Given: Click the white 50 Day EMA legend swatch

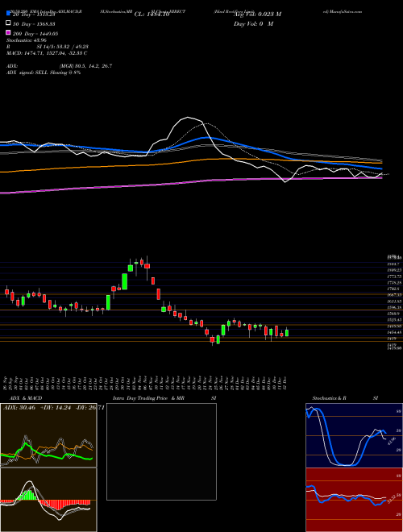Looking at the screenshot, I should coord(9,23).
